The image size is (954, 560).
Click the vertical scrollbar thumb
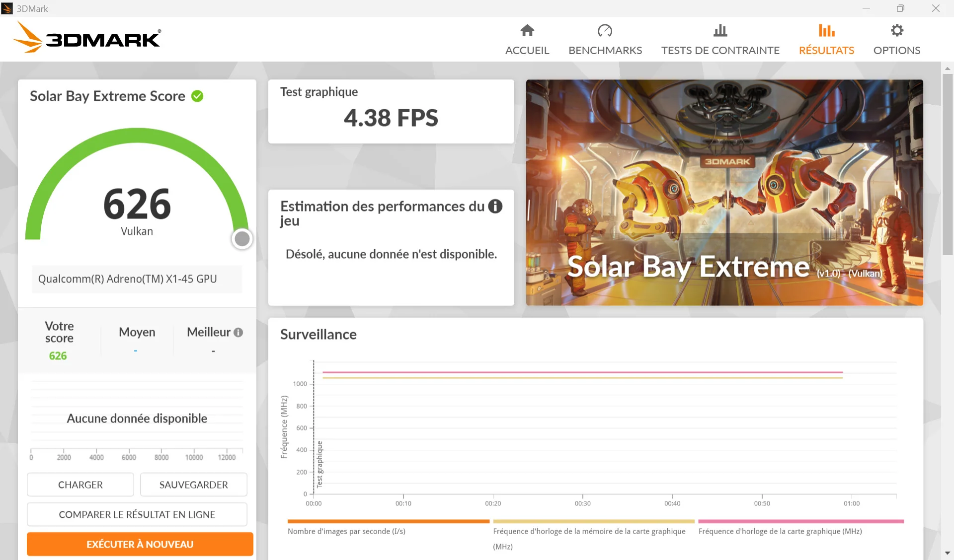click(x=948, y=164)
